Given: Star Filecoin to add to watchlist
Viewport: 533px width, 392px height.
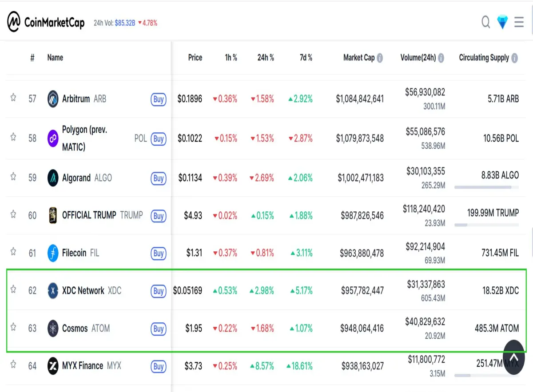Looking at the screenshot, I should (x=13, y=252).
